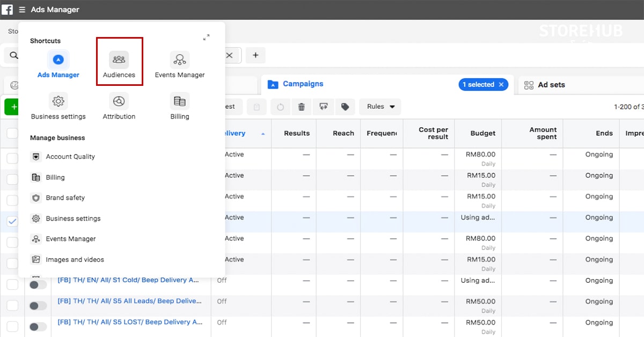Click the trash delete icon in toolbar
Image resolution: width=644 pixels, height=337 pixels.
pos(302,107)
